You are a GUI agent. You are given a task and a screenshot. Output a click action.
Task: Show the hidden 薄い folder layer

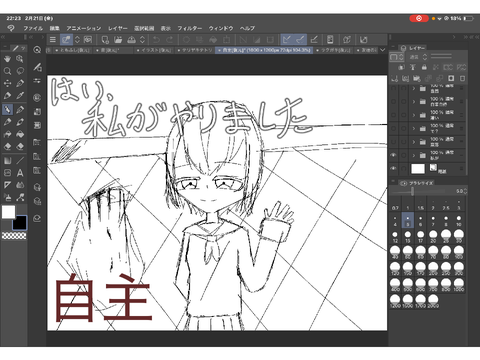[393, 115]
